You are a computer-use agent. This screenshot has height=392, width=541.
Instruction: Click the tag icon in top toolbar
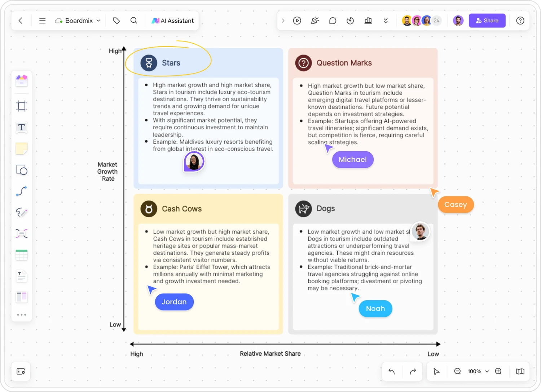(116, 21)
